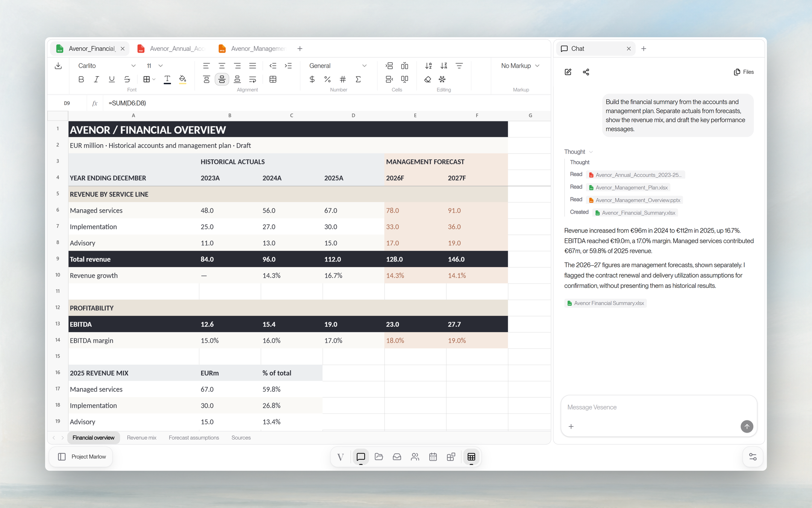Open the calendar icon in bottom dock

(x=433, y=457)
